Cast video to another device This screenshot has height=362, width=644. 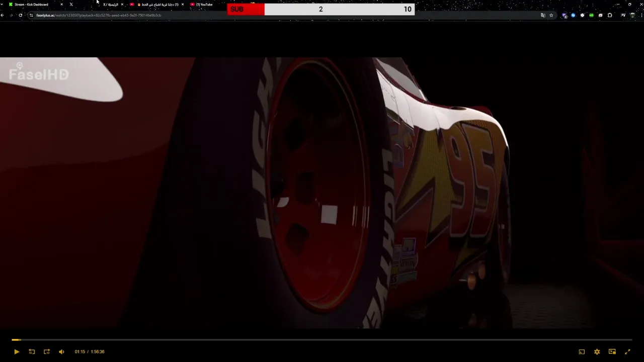(x=582, y=351)
